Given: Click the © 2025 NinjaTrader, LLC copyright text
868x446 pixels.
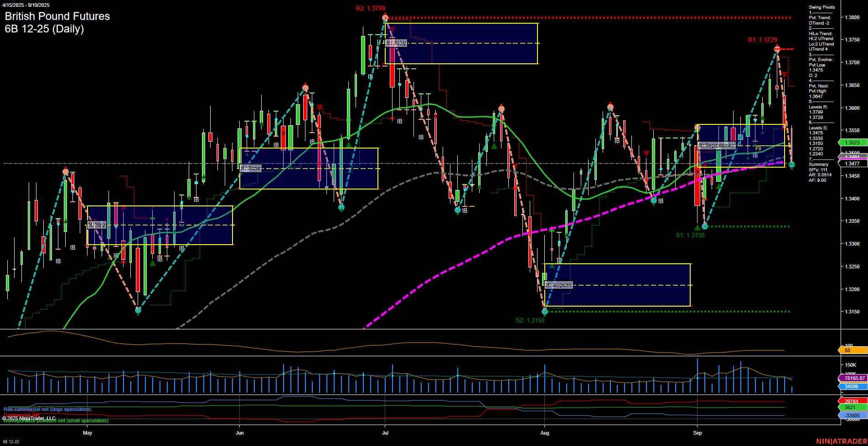Looking at the screenshot, I should click(29, 418).
